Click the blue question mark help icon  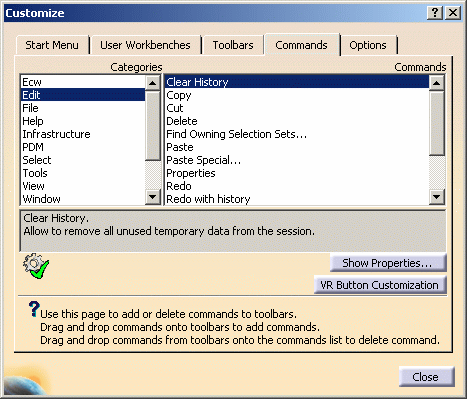pyautogui.click(x=34, y=309)
